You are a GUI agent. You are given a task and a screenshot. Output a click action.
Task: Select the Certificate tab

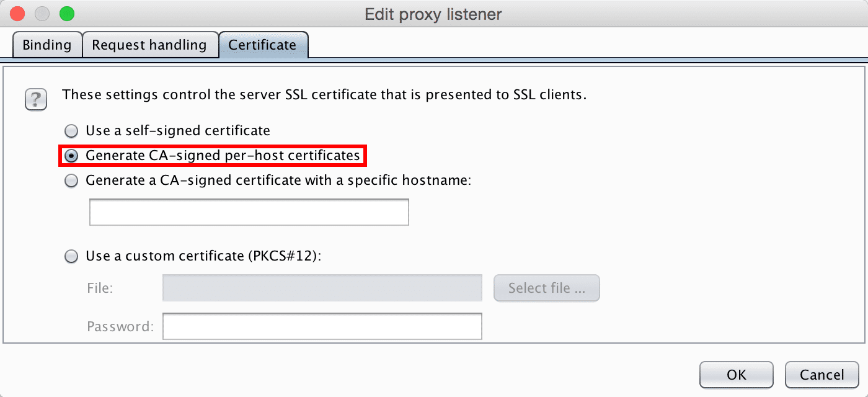click(262, 45)
